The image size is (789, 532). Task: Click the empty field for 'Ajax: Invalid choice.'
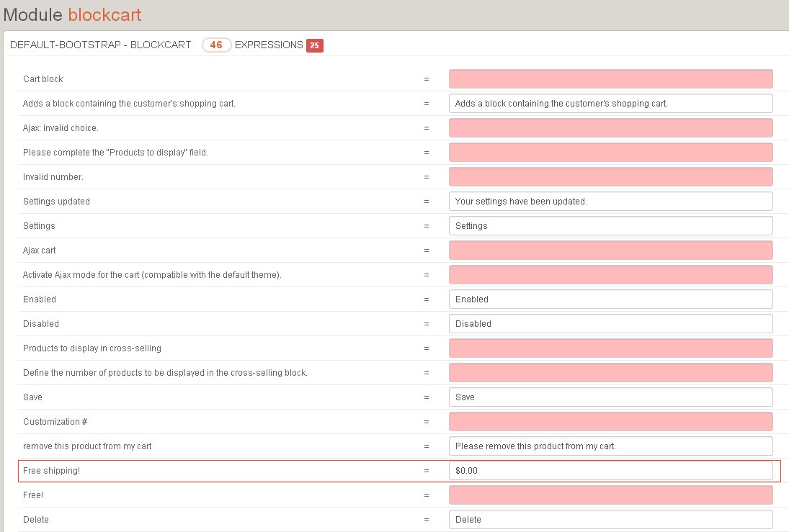click(611, 127)
